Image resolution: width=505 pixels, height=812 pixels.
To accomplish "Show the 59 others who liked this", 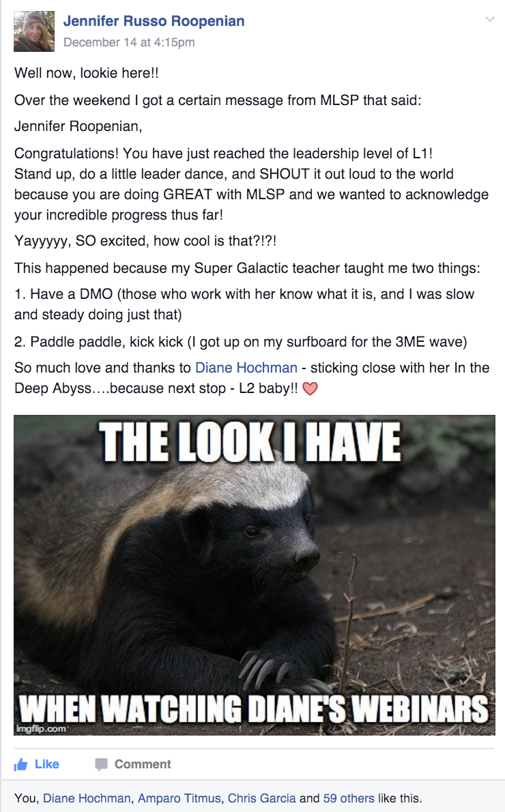I will (x=349, y=798).
